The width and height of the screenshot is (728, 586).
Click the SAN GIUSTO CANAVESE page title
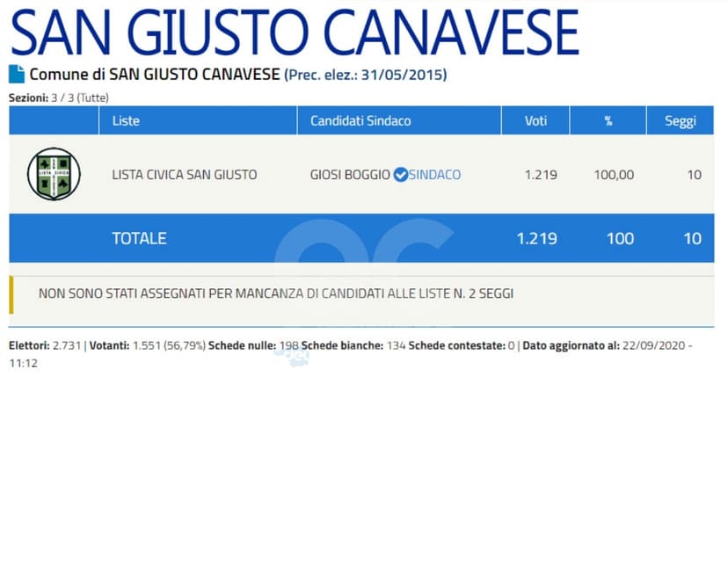[x=295, y=33]
